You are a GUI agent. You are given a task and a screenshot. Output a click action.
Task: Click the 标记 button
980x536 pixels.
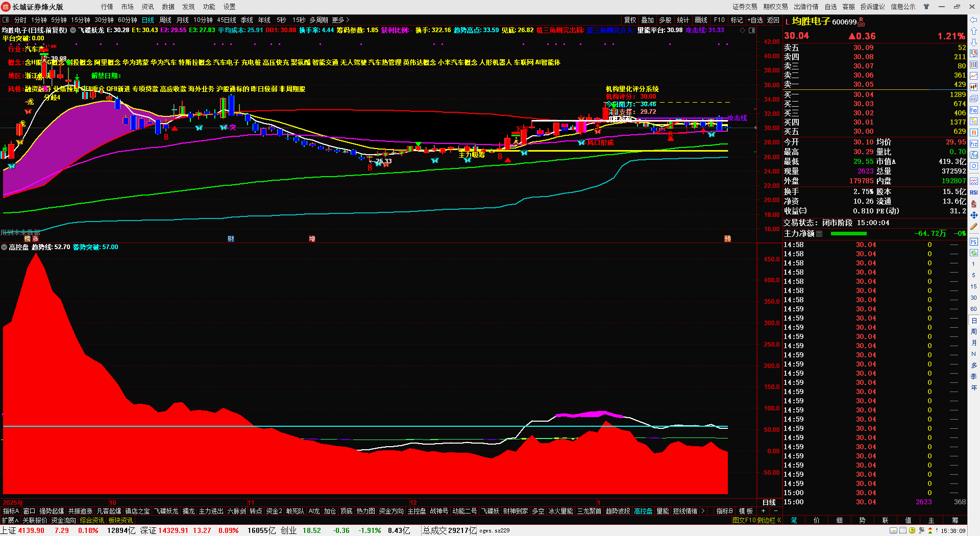point(737,20)
